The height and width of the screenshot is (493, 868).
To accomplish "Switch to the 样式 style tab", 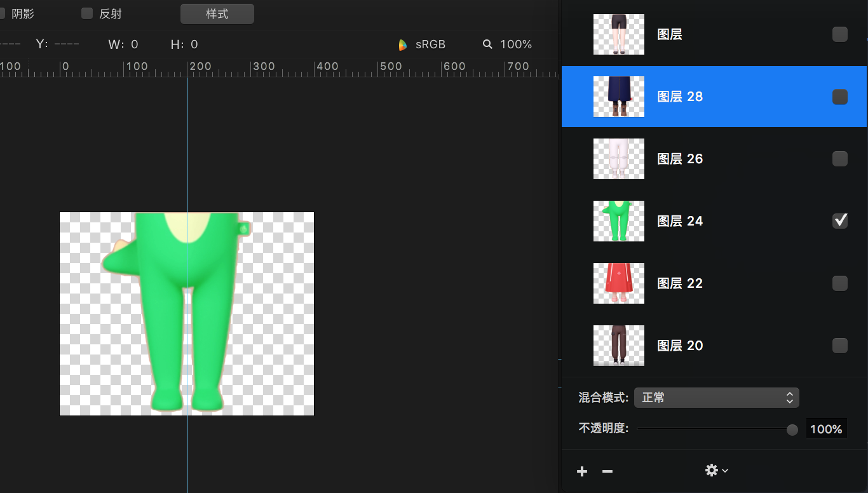I will pyautogui.click(x=217, y=13).
